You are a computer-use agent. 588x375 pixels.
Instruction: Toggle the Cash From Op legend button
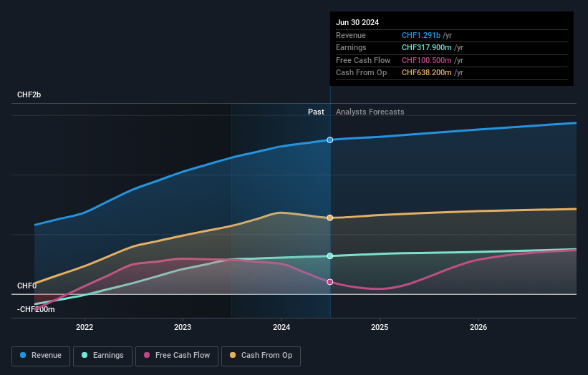261,356
